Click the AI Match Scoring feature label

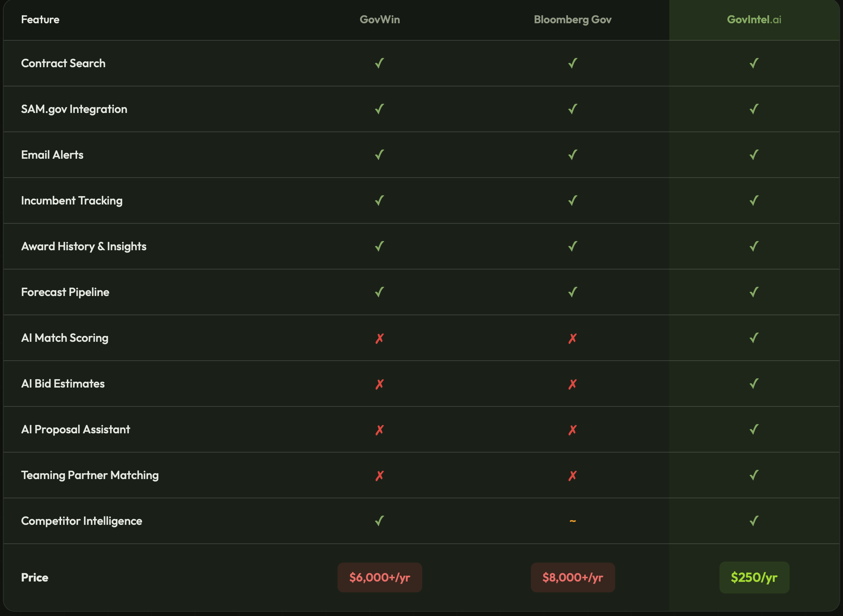[65, 338]
